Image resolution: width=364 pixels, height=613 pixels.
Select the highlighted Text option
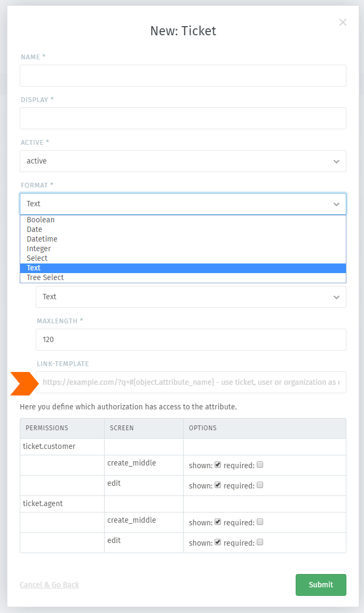point(34,268)
